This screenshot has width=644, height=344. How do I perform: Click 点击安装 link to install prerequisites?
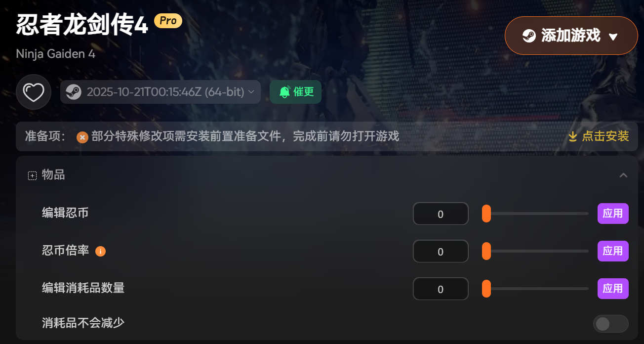[605, 136]
